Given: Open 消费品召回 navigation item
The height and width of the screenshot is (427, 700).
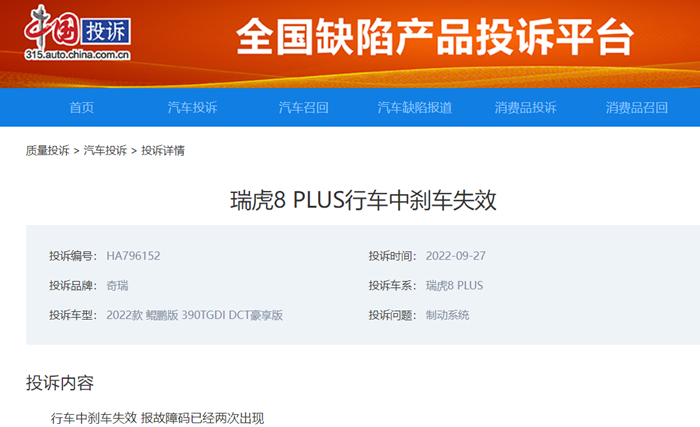Looking at the screenshot, I should [x=637, y=107].
